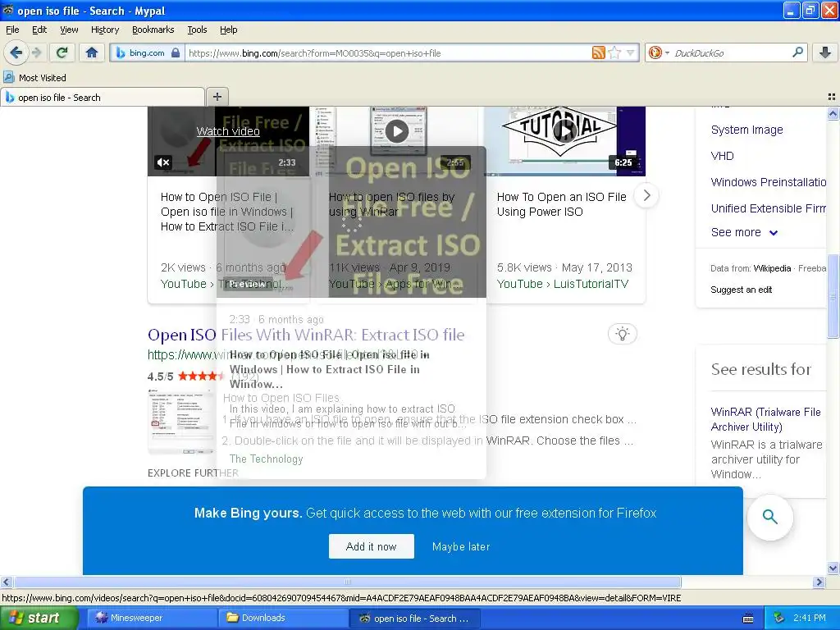The height and width of the screenshot is (630, 840).
Task: Open the downloads arrow button
Action: (x=825, y=52)
